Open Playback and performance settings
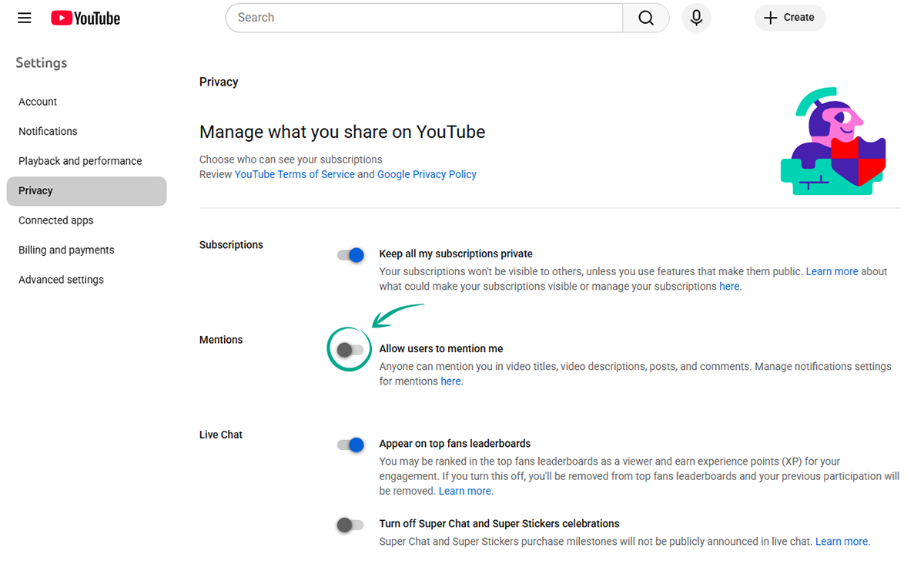Screen dimensions: 924x571 pos(80,161)
